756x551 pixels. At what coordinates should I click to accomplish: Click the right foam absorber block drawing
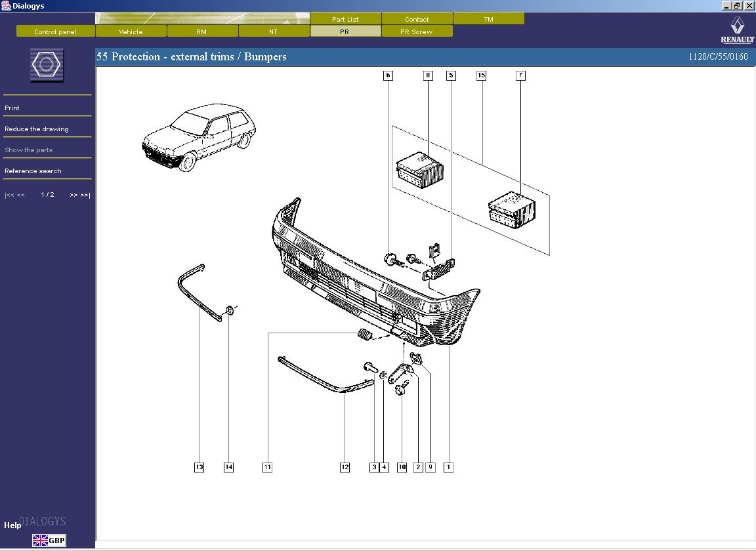coord(512,210)
